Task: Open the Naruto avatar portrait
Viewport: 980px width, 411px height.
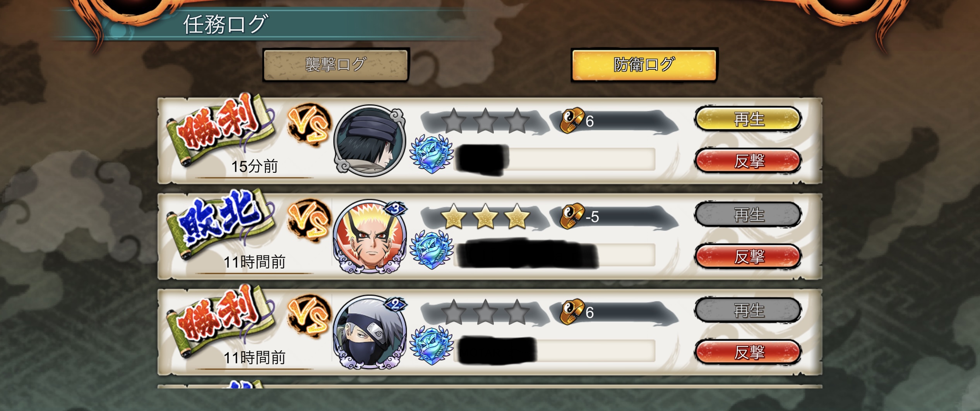Action: [x=370, y=237]
